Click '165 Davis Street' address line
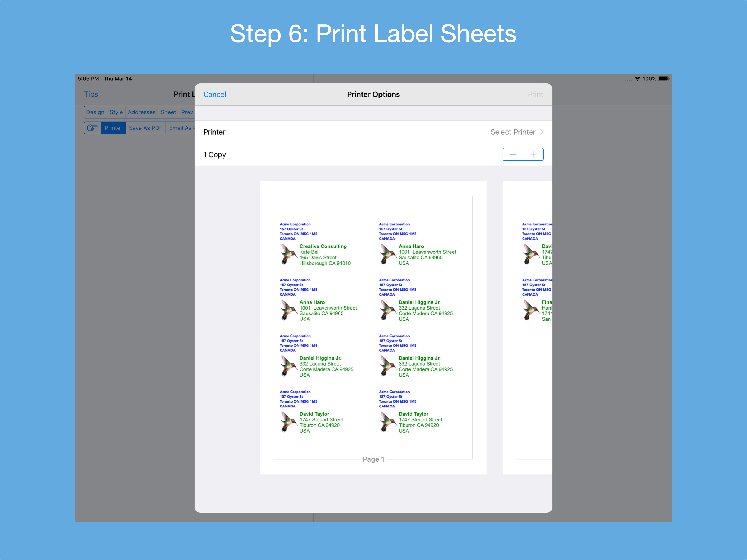747x560 pixels. [x=318, y=258]
